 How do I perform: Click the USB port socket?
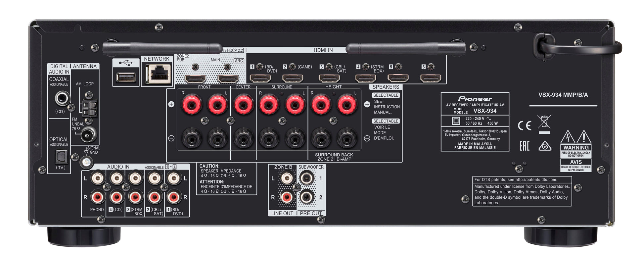[x=126, y=77]
